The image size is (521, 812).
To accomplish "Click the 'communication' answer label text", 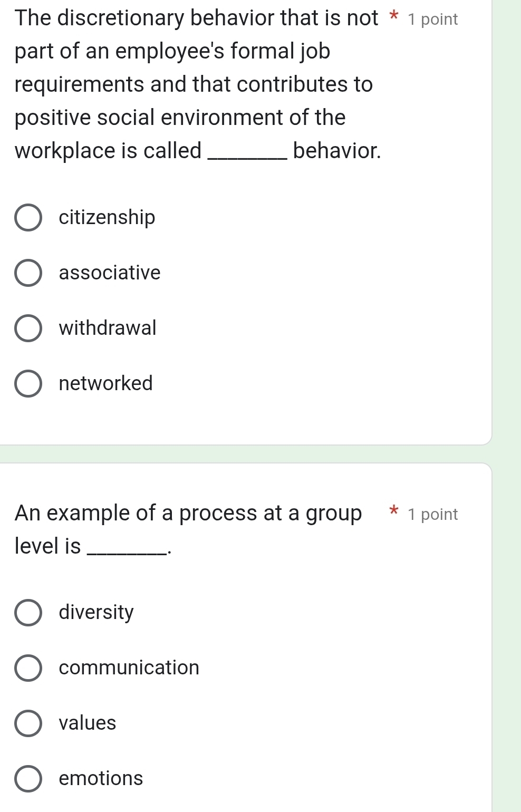I will click(x=129, y=668).
